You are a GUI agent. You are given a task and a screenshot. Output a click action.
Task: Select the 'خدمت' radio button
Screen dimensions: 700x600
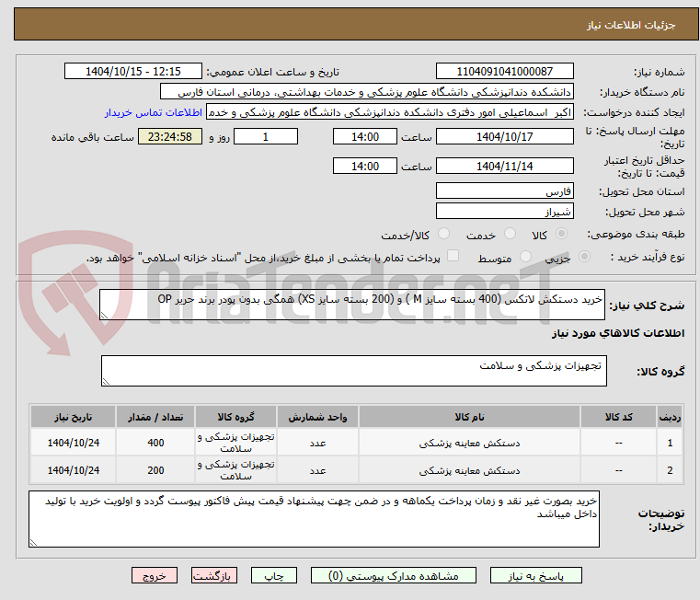[510, 234]
